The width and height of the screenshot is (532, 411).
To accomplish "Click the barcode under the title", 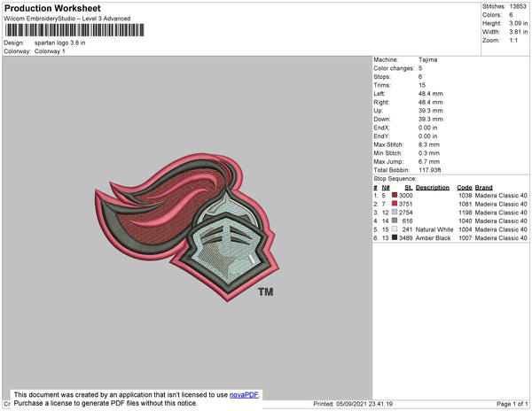I will point(74,30).
